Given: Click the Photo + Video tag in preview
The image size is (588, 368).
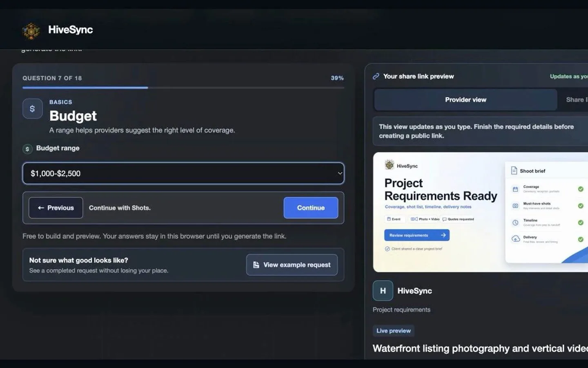Looking at the screenshot, I should pos(425,219).
